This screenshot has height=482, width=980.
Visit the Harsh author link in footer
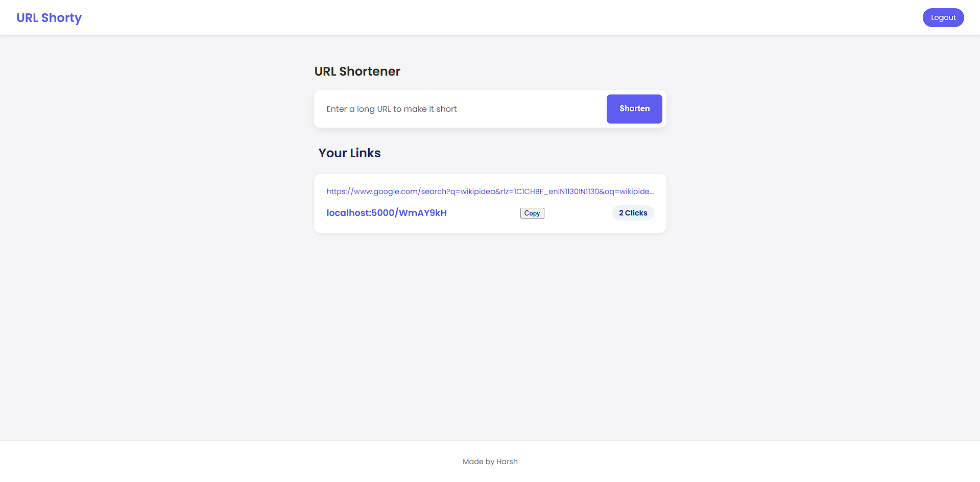click(x=507, y=462)
